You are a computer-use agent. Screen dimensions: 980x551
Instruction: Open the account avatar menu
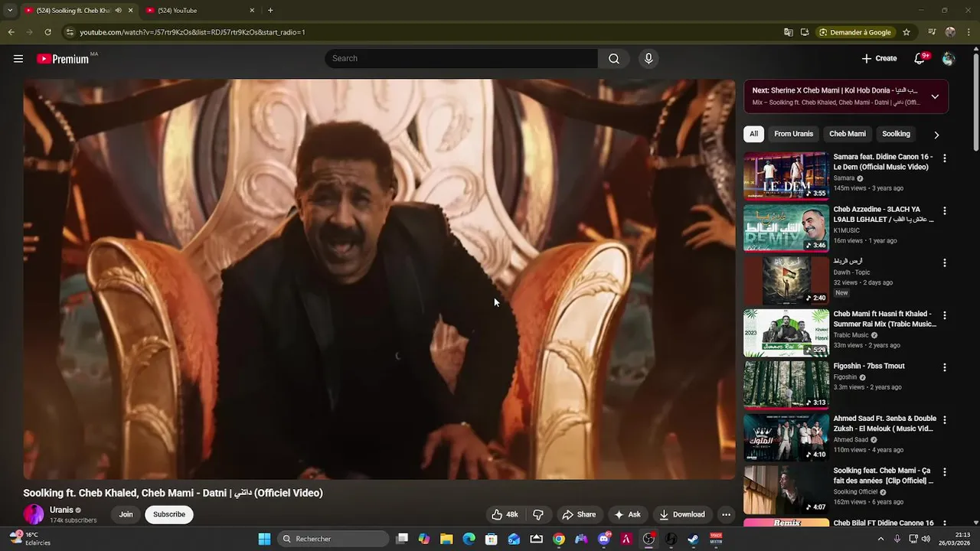coord(949,58)
